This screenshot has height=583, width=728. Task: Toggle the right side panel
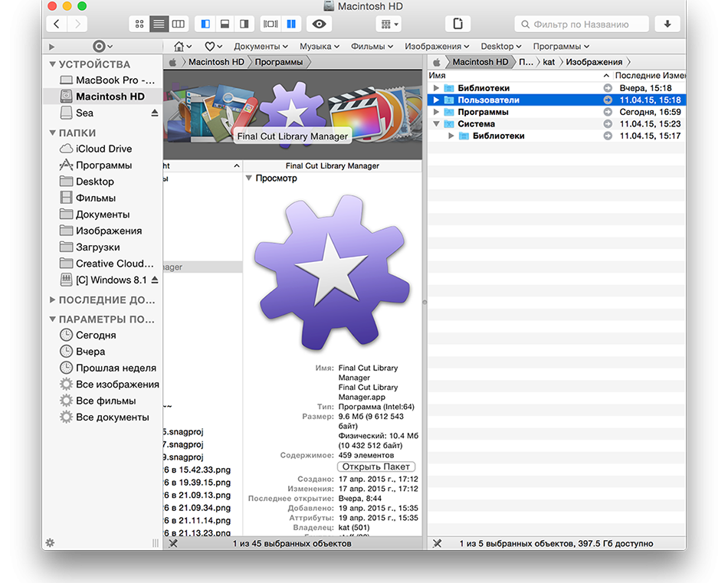(x=244, y=25)
